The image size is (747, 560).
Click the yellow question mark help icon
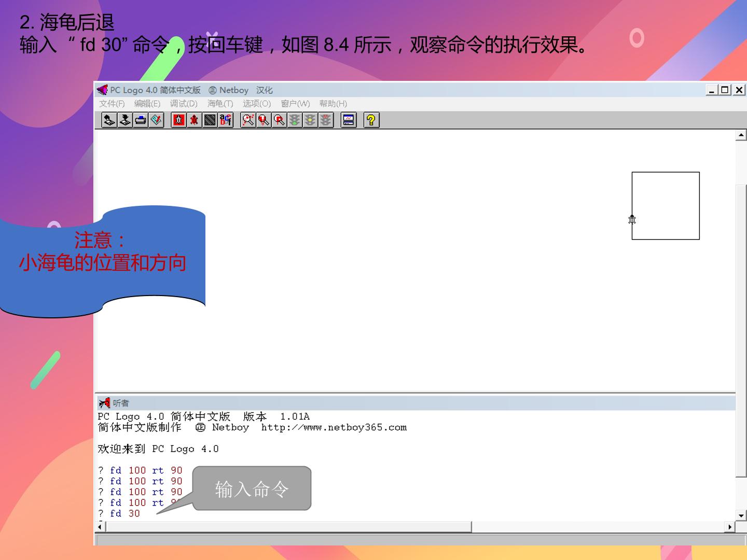click(371, 120)
